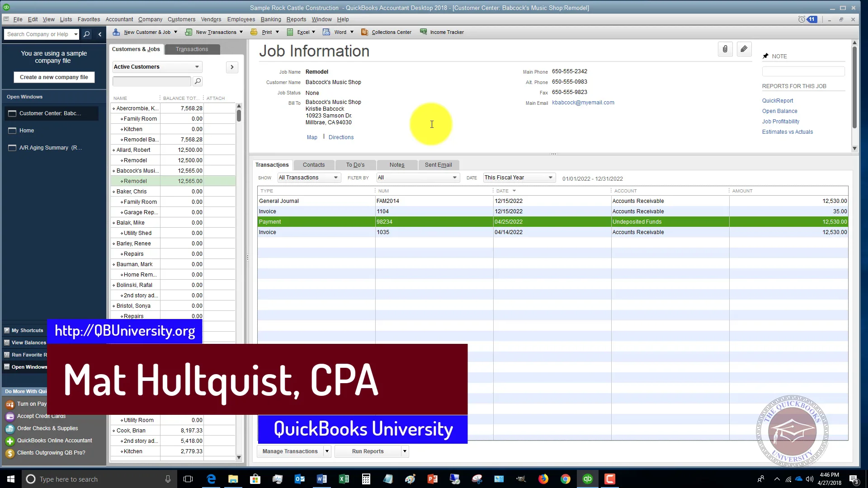Click Create a new company file
Viewport: 868px width, 488px height.
point(54,77)
